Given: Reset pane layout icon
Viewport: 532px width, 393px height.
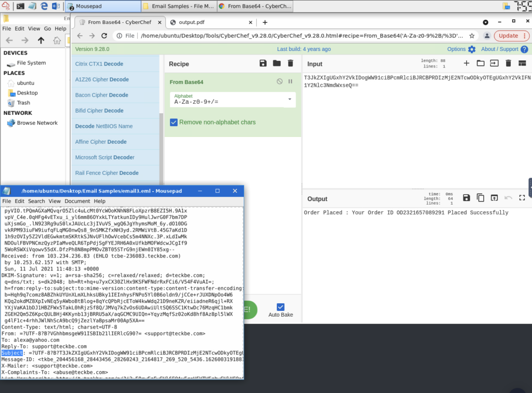Looking at the screenshot, I should tap(522, 63).
